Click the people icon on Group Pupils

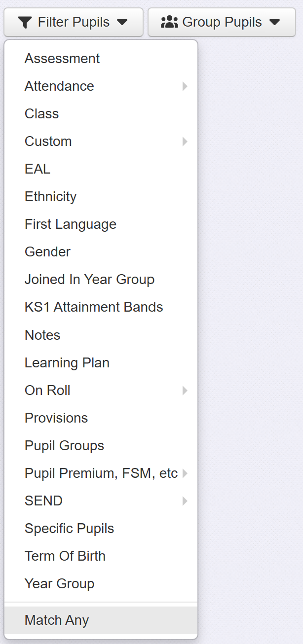[169, 22]
